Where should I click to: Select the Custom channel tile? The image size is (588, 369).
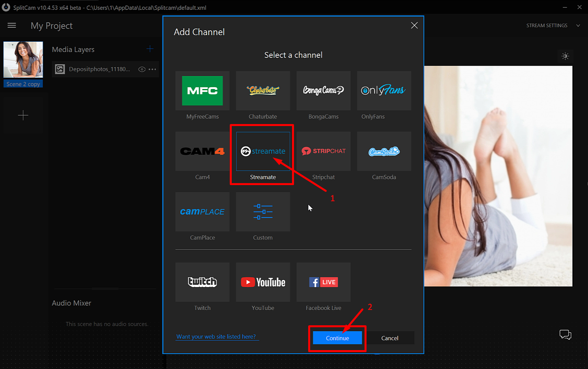tap(263, 212)
